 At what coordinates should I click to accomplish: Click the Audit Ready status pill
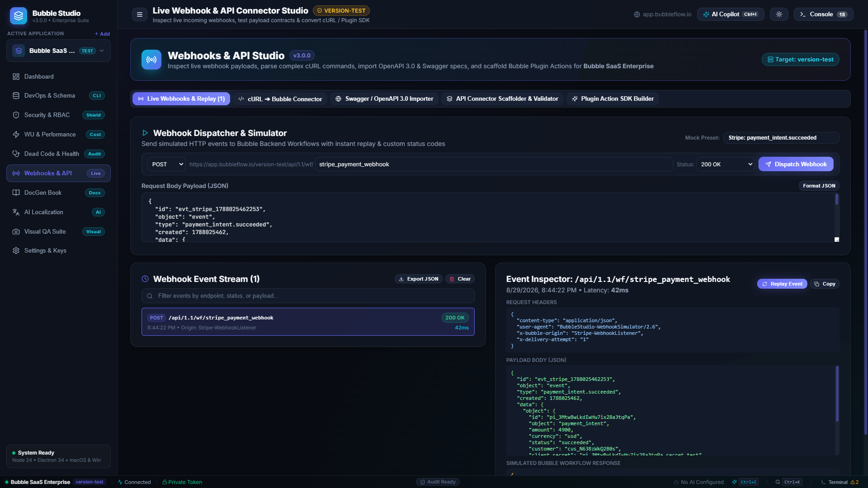point(438,482)
